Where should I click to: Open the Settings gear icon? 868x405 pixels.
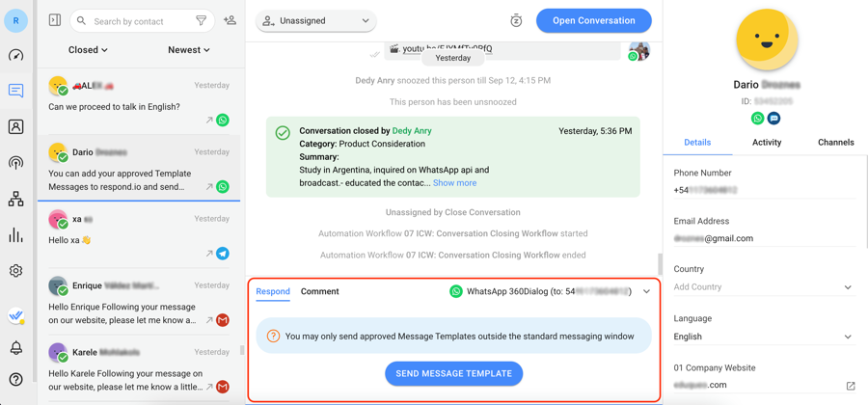pos(16,271)
